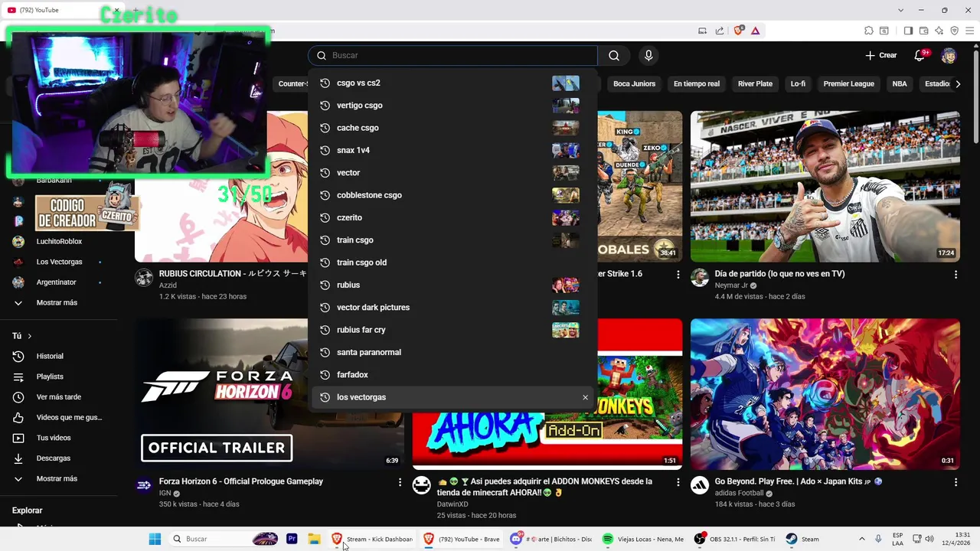The height and width of the screenshot is (551, 980).
Task: Select the Premier League filter chip
Action: 848,83
